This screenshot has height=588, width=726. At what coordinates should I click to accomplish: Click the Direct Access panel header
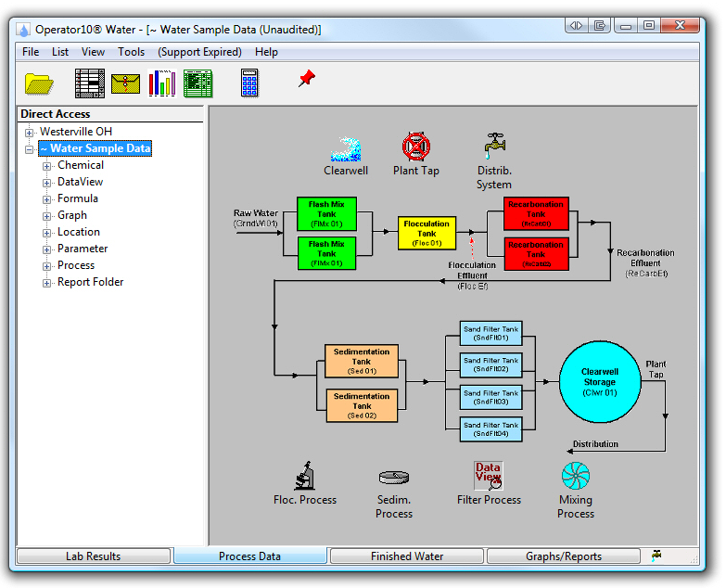point(110,114)
